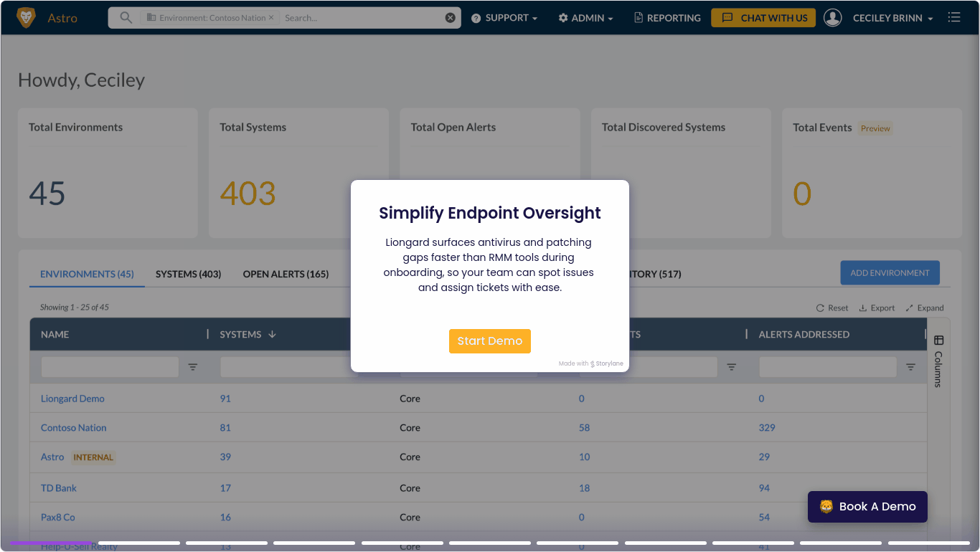The width and height of the screenshot is (980, 552).
Task: Open the Ceciley Brinn account dropdown
Action: click(892, 18)
